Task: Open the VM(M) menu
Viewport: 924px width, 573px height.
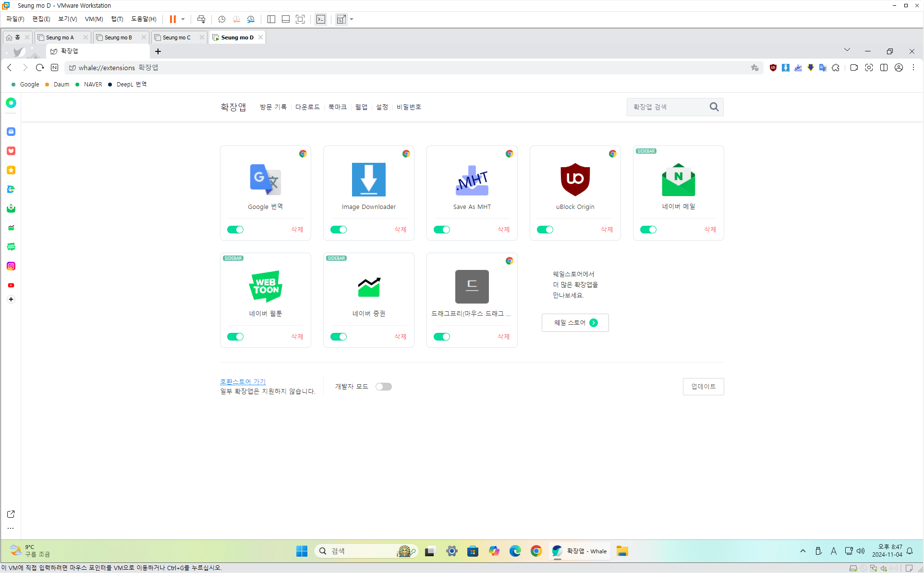Action: click(x=94, y=19)
